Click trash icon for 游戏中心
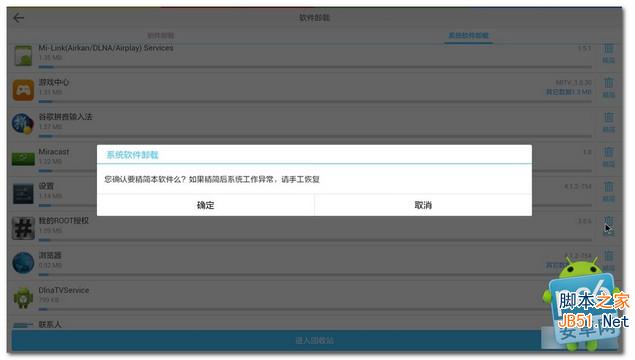This screenshot has height=360, width=635. click(x=608, y=83)
